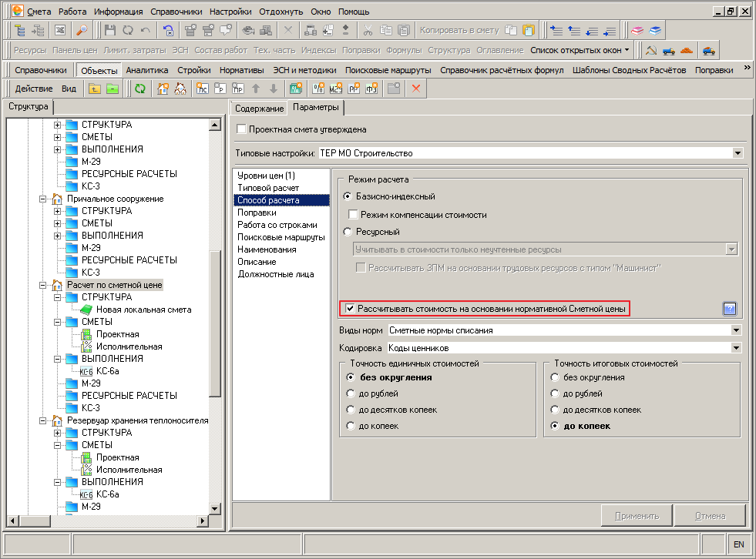The width and height of the screenshot is (756, 559).
Task: Click the 'Отмена' button
Action: 710,516
